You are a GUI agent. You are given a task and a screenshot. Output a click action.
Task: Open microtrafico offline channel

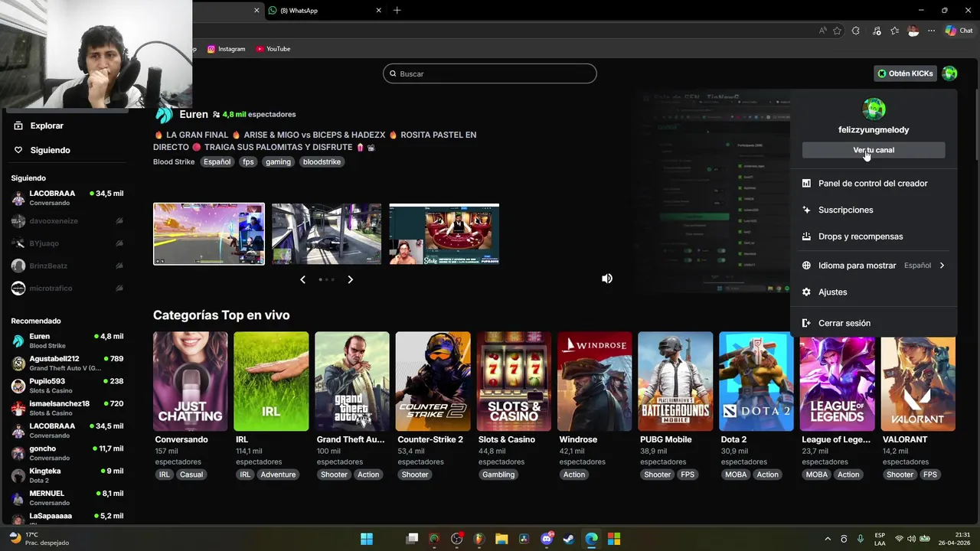67,288
